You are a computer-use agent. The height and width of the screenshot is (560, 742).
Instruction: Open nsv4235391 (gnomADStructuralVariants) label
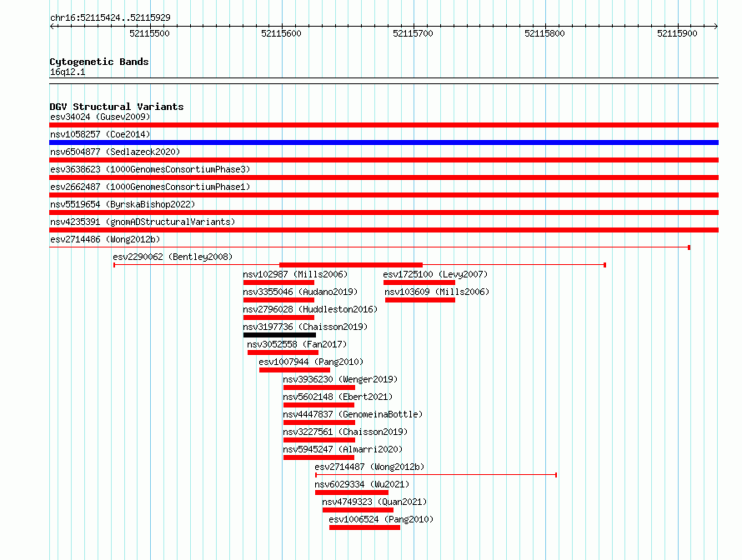[x=143, y=222]
